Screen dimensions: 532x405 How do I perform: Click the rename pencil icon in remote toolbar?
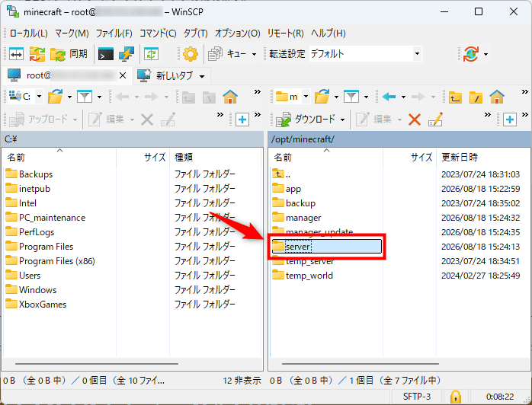click(435, 120)
